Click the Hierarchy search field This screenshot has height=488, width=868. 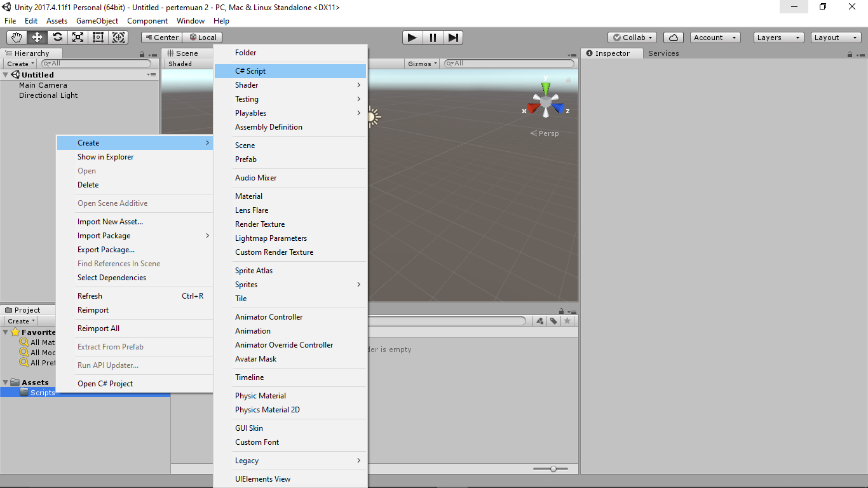(97, 64)
